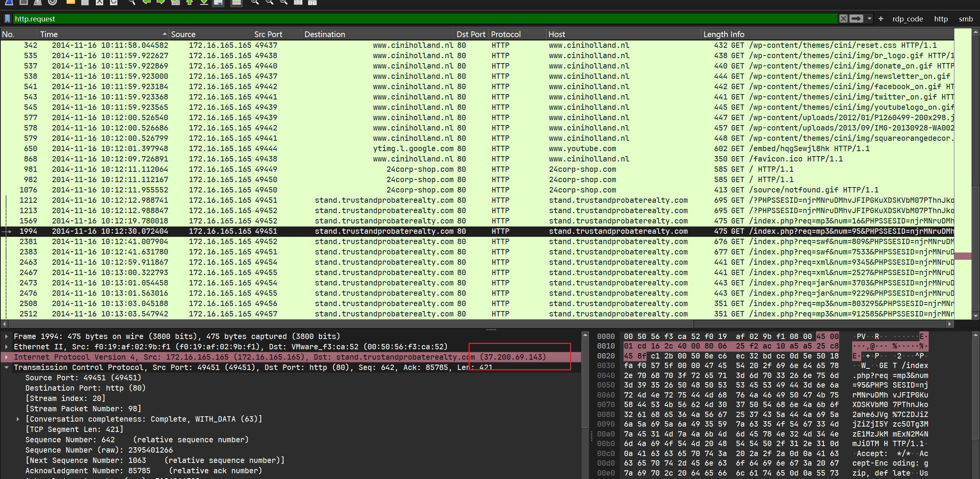Toggle auto-scroll during live capture
Viewport: 980px width, 479px height.
click(219, 2)
